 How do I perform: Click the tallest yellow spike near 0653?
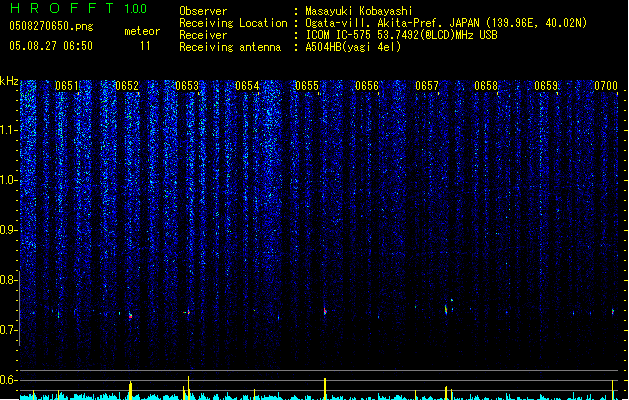[189, 388]
